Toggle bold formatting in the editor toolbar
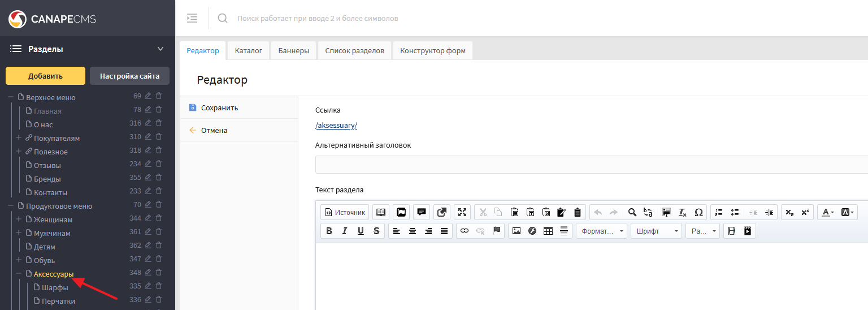The width and height of the screenshot is (868, 310). (x=329, y=231)
